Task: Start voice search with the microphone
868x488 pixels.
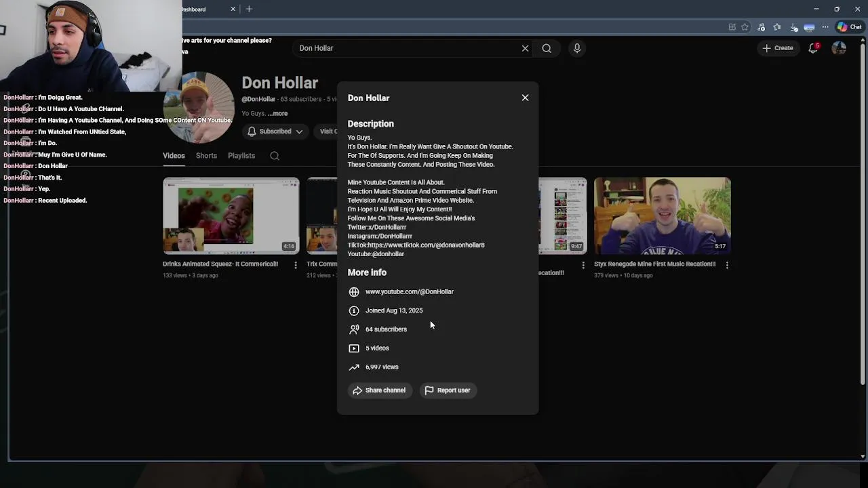Action: 577,48
